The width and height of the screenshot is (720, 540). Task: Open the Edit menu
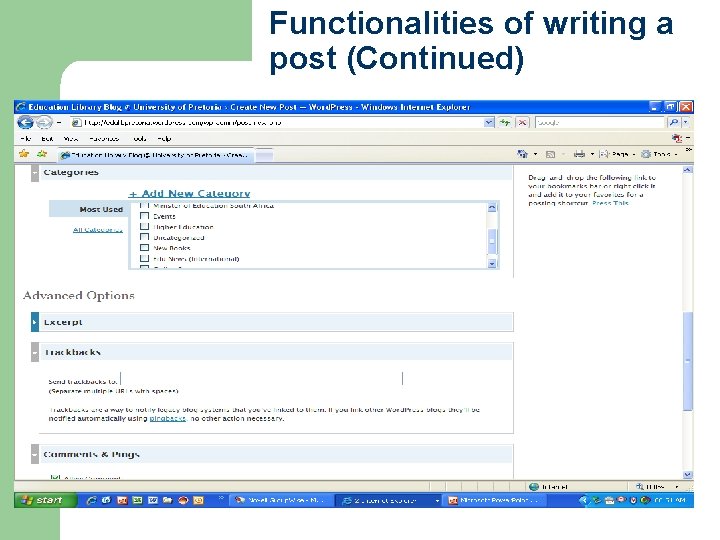tap(47, 138)
